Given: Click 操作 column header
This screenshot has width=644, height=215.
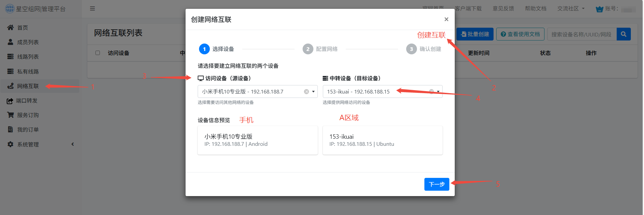Looking at the screenshot, I should pos(591,53).
